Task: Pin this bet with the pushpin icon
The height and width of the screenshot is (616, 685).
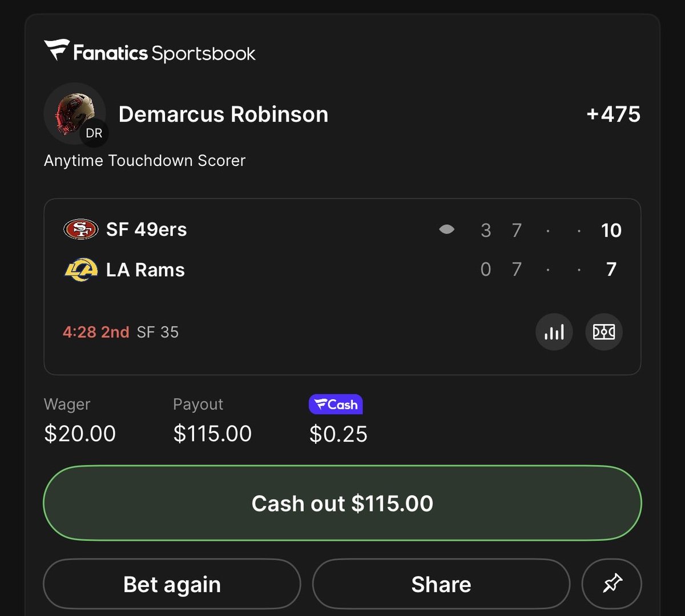Action: click(x=612, y=584)
